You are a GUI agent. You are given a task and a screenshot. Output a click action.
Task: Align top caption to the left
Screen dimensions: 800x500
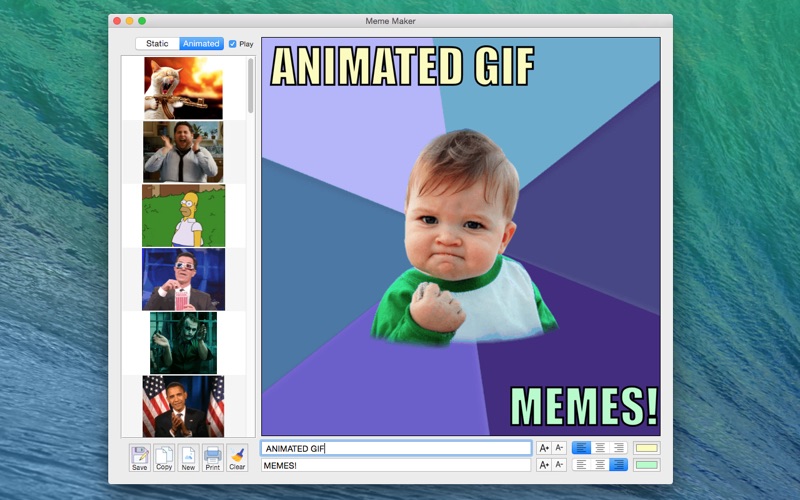point(582,448)
